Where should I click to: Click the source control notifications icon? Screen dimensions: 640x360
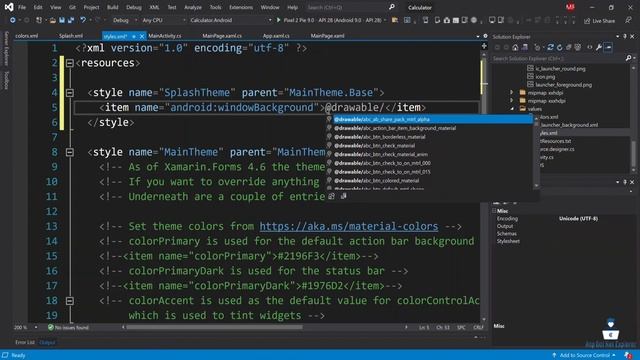(x=628, y=355)
